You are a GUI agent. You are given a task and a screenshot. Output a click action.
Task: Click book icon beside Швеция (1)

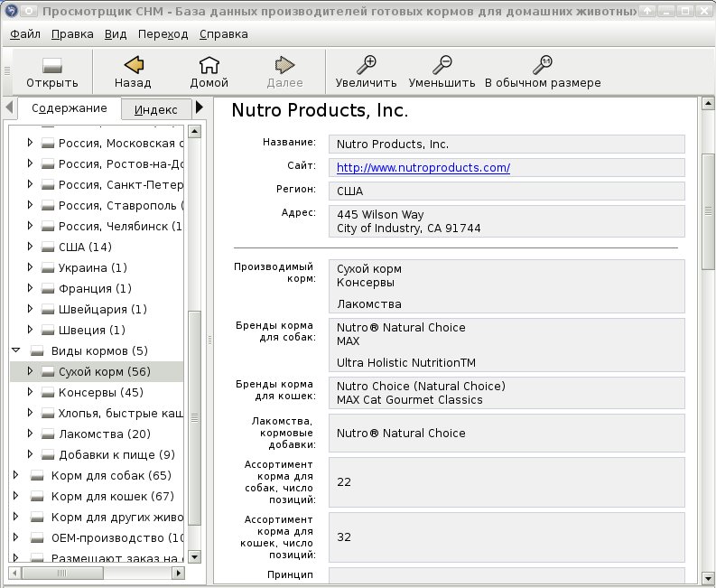[48, 330]
